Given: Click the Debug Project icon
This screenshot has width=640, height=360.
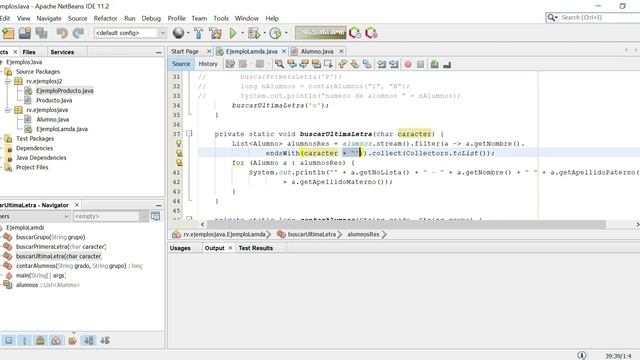Looking at the screenshot, I should click(x=254, y=33).
